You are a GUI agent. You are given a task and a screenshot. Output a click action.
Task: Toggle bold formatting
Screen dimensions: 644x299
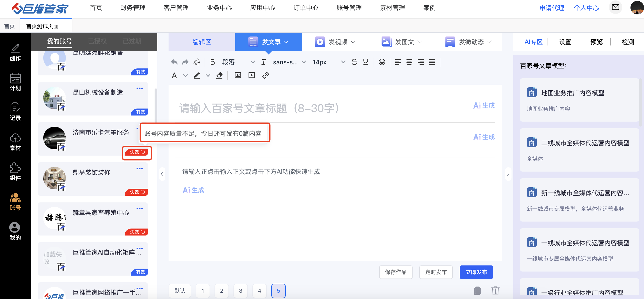(x=212, y=62)
